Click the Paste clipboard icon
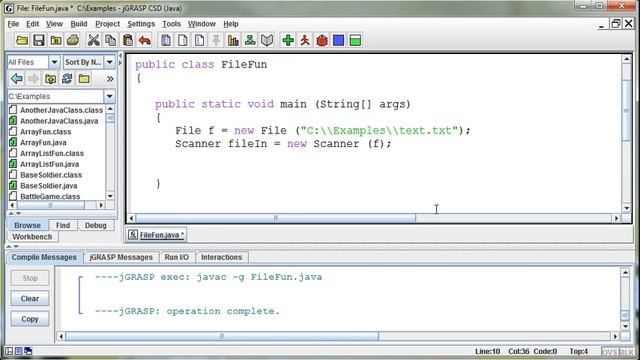Viewport: 640px width, 360px height. [x=128, y=40]
